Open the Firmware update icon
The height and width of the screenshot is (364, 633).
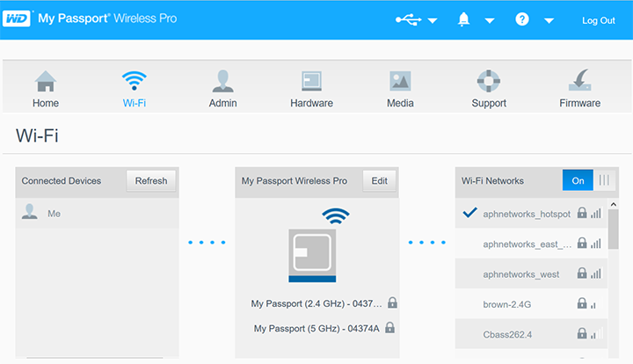click(579, 82)
